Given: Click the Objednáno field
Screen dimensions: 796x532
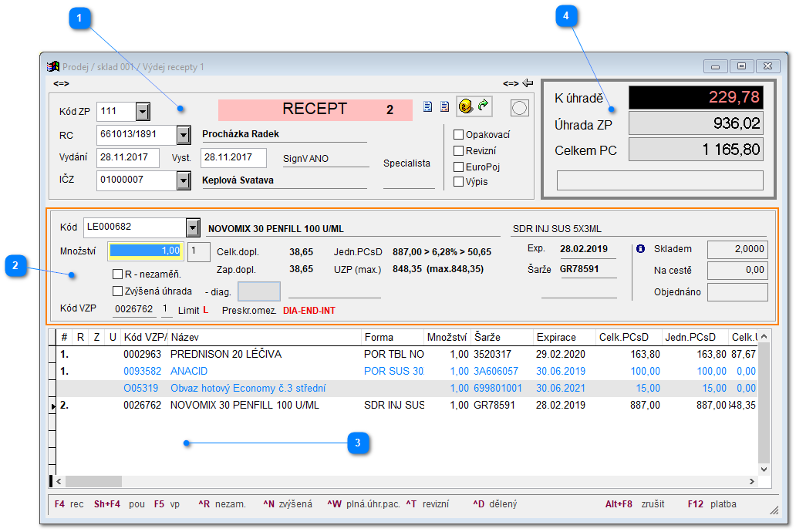Looking at the screenshot, I should click(737, 292).
